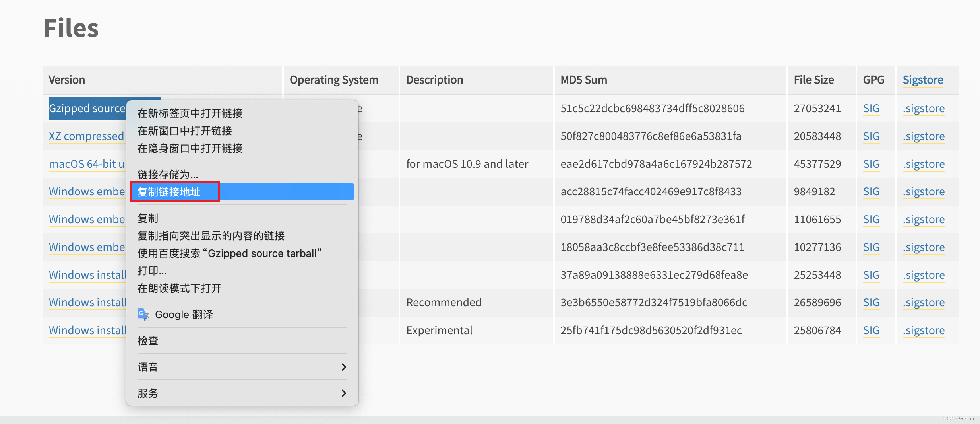Click file size 26589696

pyautogui.click(x=817, y=302)
